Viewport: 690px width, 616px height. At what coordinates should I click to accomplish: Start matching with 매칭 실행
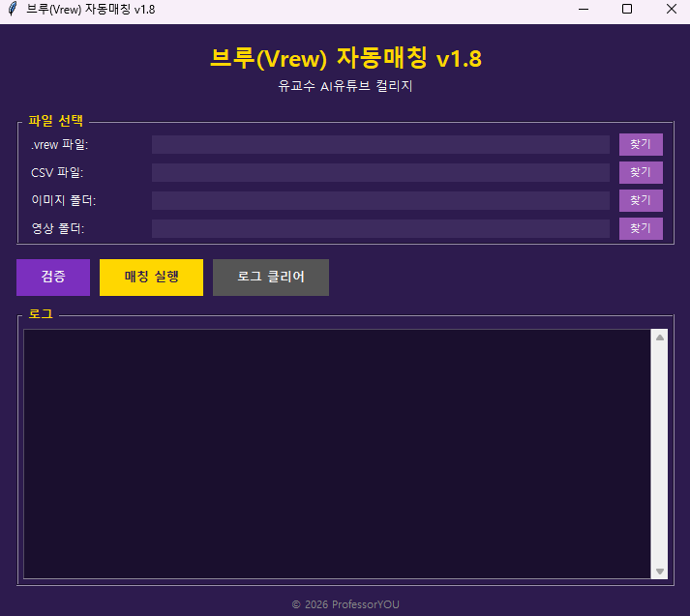(x=151, y=277)
